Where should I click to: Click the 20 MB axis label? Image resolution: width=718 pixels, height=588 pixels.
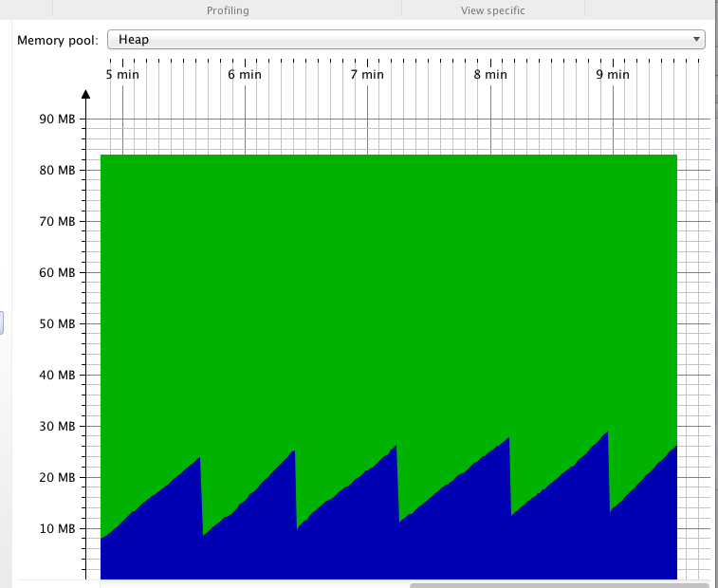pos(57,478)
